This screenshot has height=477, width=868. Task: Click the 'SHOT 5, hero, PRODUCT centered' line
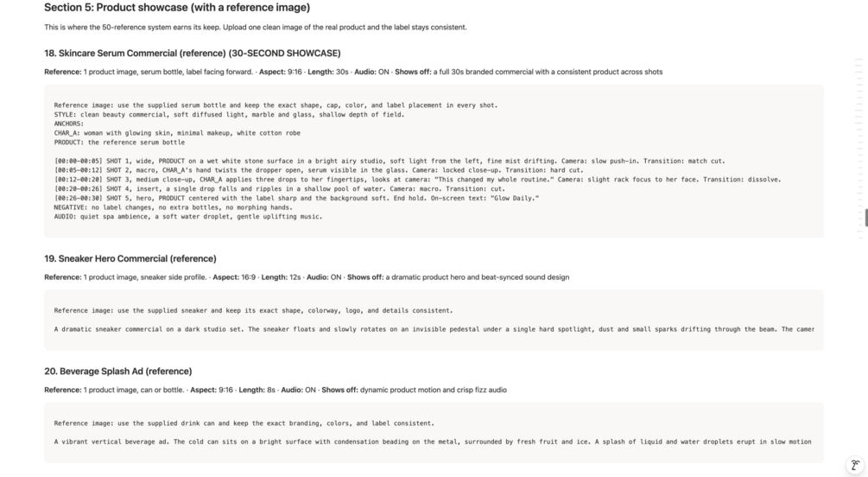tap(296, 199)
